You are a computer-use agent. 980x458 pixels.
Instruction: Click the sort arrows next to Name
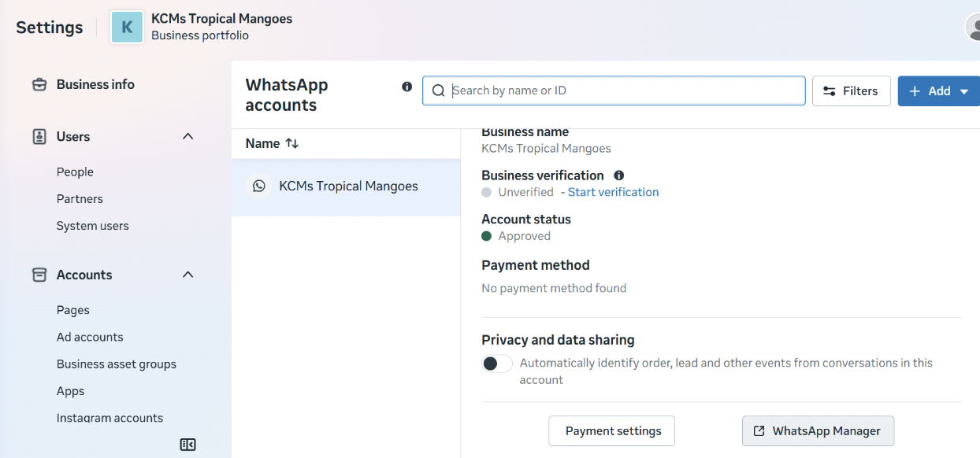(292, 143)
